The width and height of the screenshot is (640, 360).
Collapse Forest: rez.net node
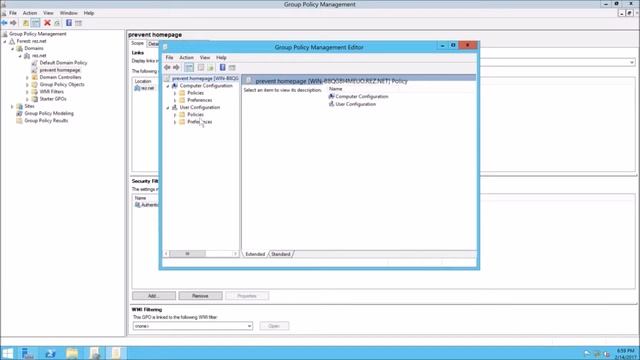tap(5, 41)
